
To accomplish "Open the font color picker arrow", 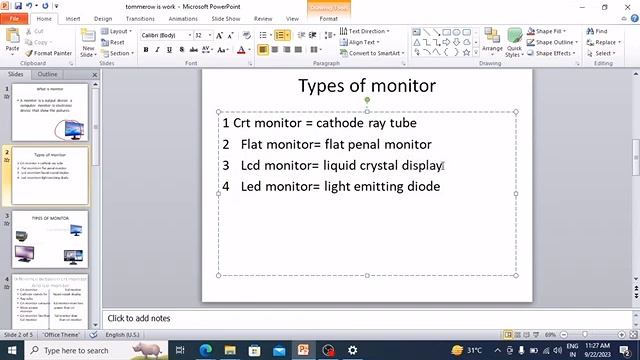I will (x=249, y=50).
